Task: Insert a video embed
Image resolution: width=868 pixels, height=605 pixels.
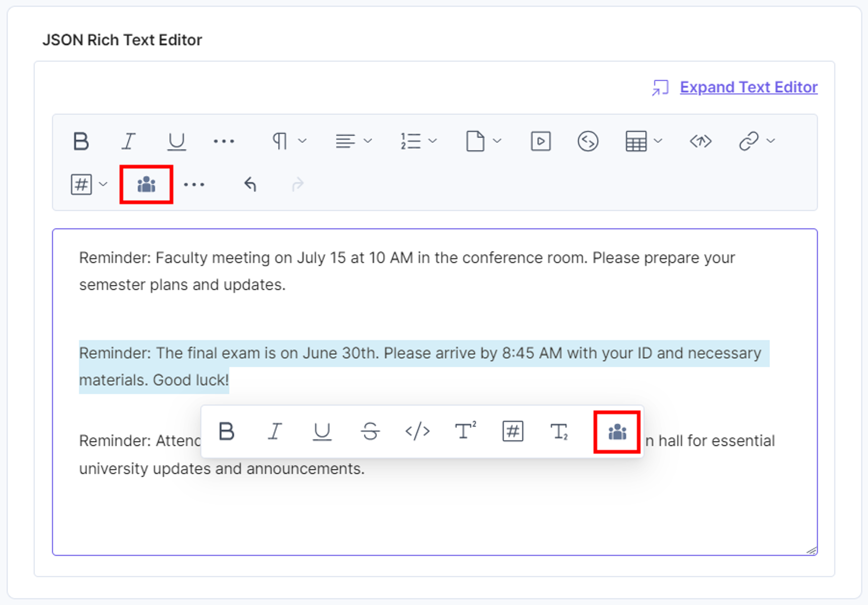Action: [541, 142]
